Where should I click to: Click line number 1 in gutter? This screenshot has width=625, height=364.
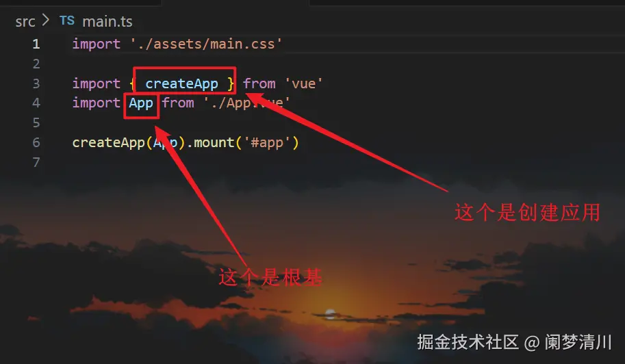tap(36, 44)
